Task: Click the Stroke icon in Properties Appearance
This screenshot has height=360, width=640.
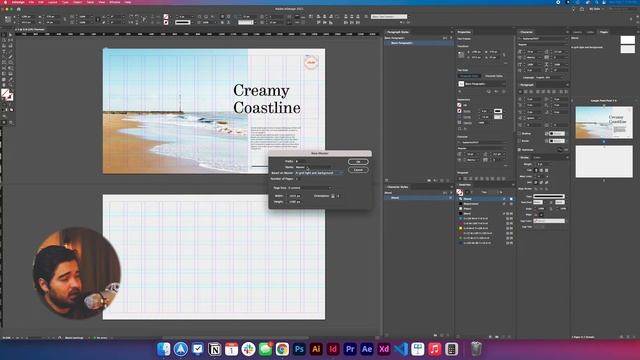Action: [460, 111]
